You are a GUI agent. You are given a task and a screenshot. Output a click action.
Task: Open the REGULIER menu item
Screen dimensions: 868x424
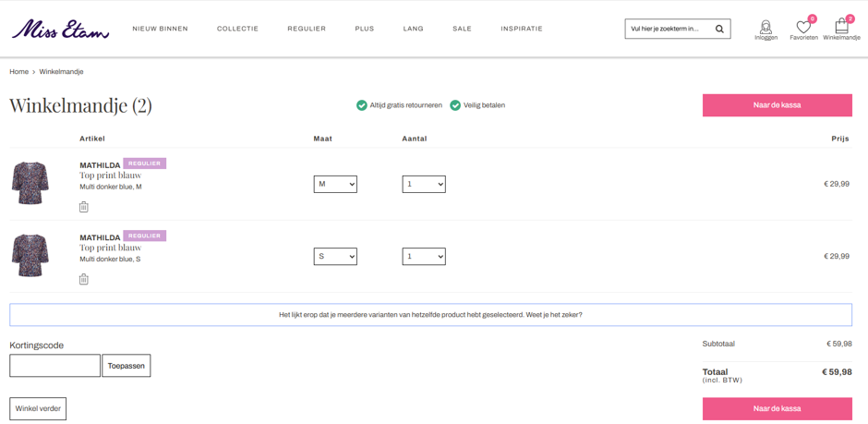(x=307, y=29)
